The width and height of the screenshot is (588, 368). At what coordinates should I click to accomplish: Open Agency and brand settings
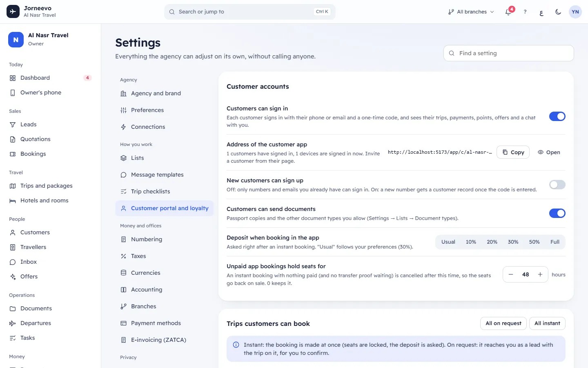pyautogui.click(x=164, y=93)
